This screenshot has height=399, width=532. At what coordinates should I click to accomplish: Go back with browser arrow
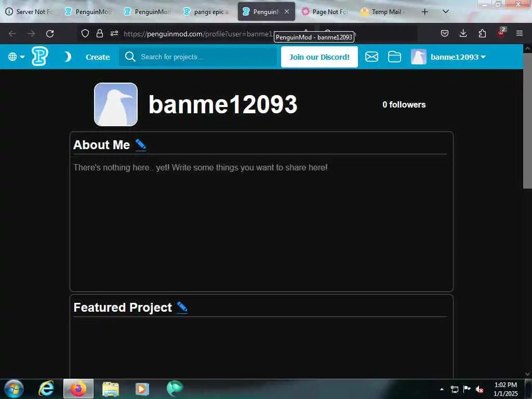(12, 34)
